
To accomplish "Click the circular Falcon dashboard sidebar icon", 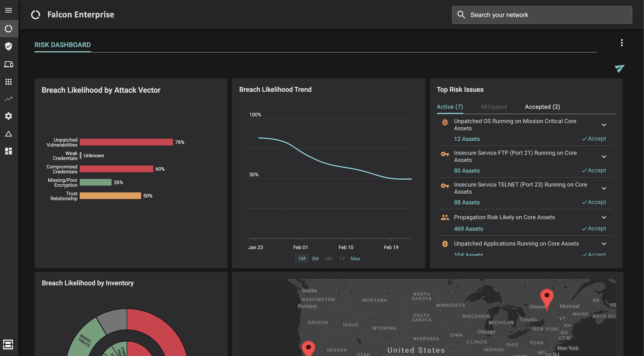I will pyautogui.click(x=8, y=29).
